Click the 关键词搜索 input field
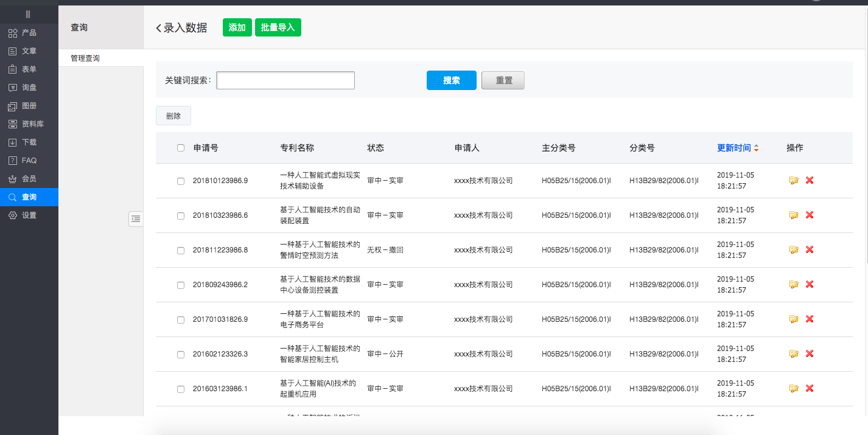 click(x=285, y=80)
